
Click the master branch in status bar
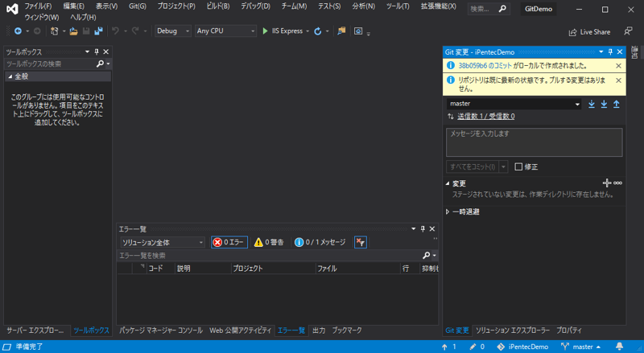(581, 347)
